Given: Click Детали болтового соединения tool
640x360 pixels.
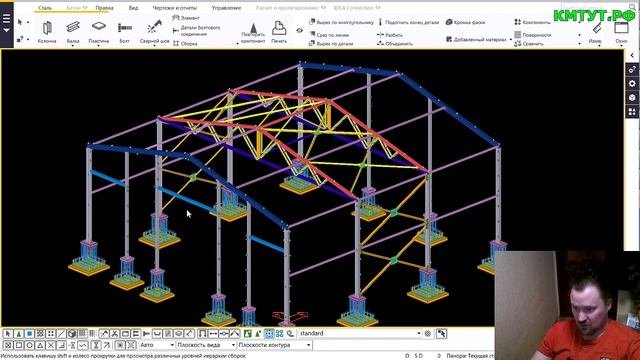Looking at the screenshot, I should coord(197,31).
